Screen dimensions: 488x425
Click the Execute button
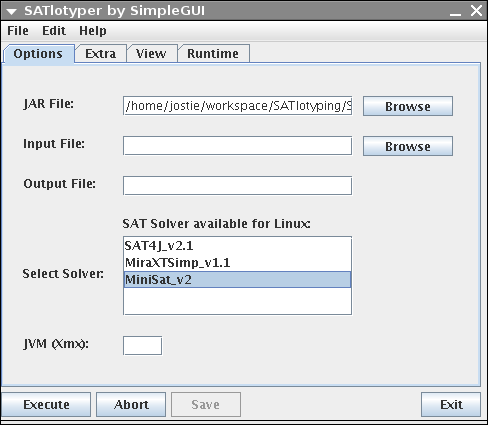click(46, 405)
